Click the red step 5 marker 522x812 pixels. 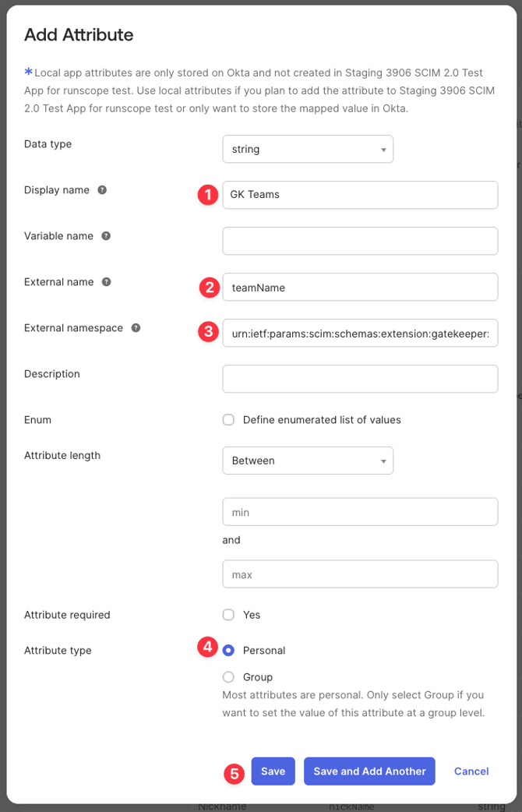point(235,773)
